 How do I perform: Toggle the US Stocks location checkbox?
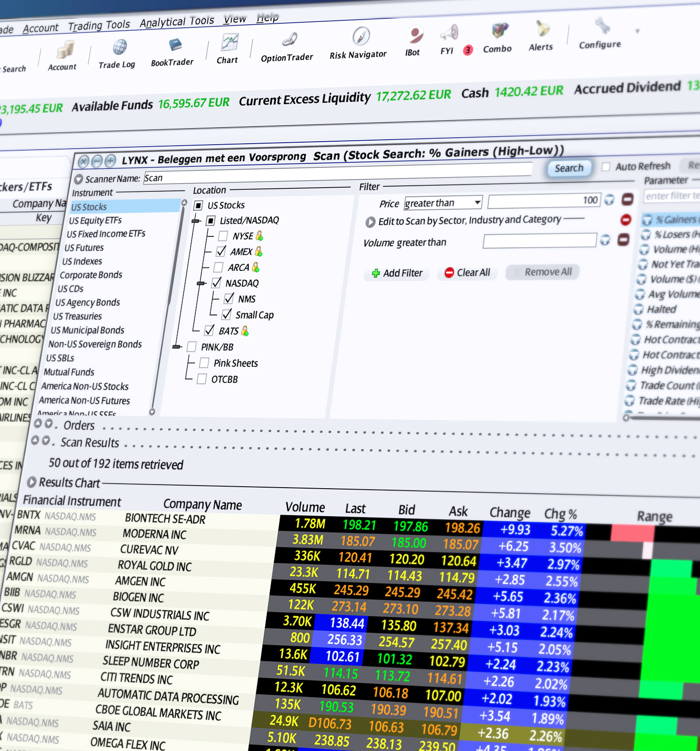(x=198, y=205)
